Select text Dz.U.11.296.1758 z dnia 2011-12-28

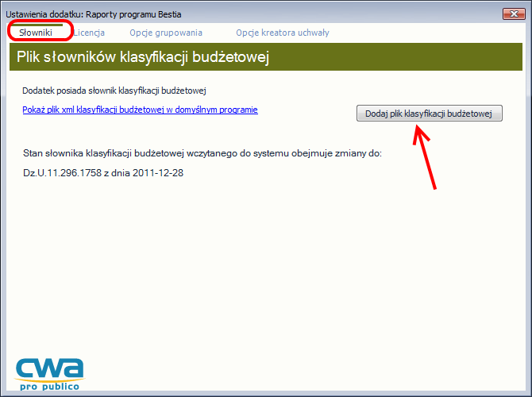103,173
